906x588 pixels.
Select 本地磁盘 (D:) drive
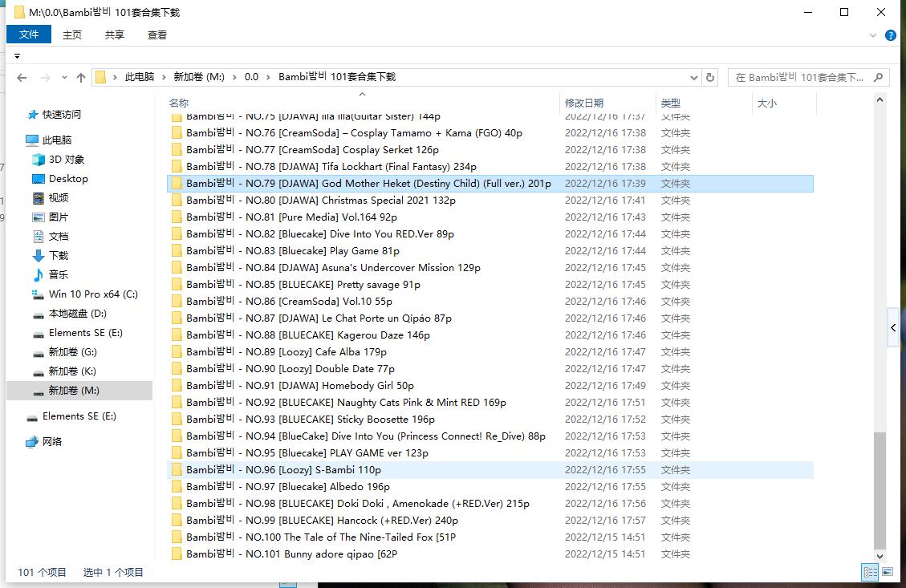(x=77, y=313)
